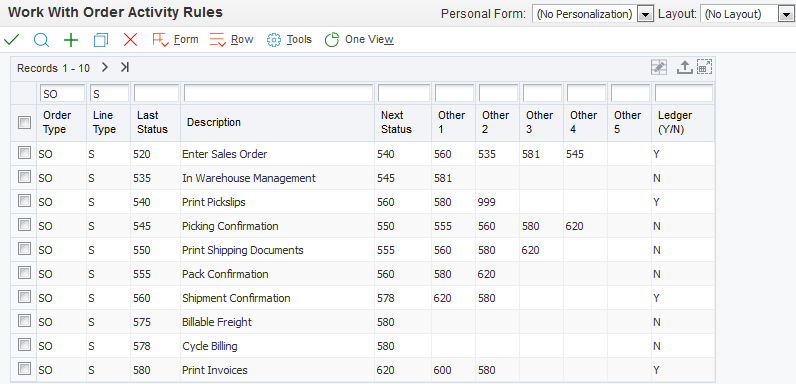Click the Other 1 filter field
Screen dimensions: 796x384
pos(454,93)
